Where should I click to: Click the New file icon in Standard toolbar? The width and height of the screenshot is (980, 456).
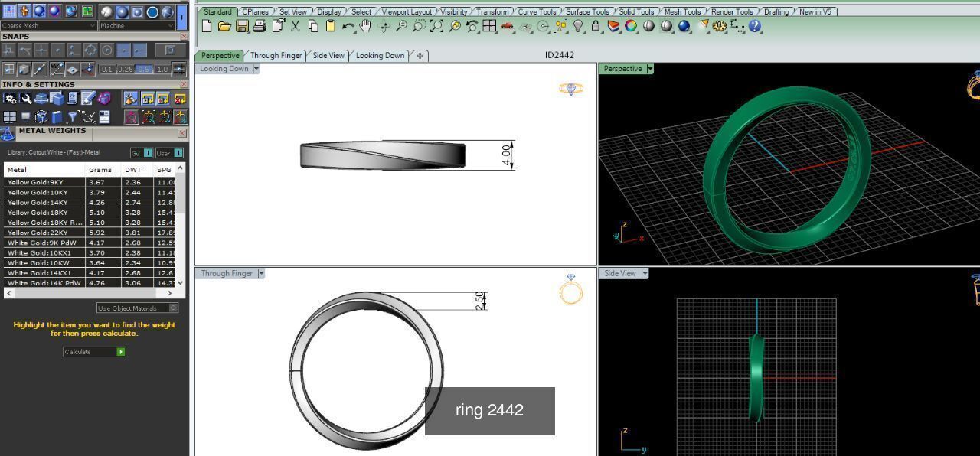pyautogui.click(x=207, y=26)
